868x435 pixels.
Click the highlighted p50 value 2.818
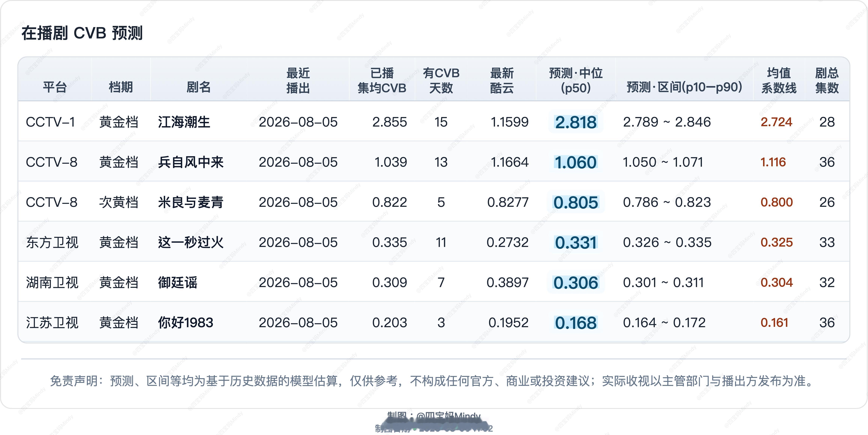[576, 122]
